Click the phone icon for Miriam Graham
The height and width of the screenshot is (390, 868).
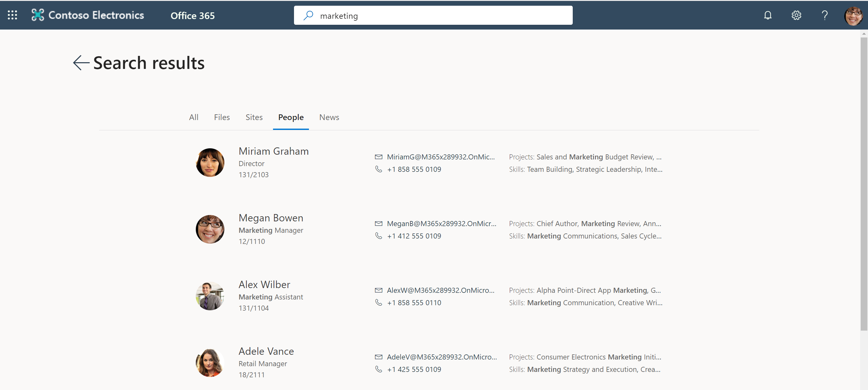click(379, 169)
